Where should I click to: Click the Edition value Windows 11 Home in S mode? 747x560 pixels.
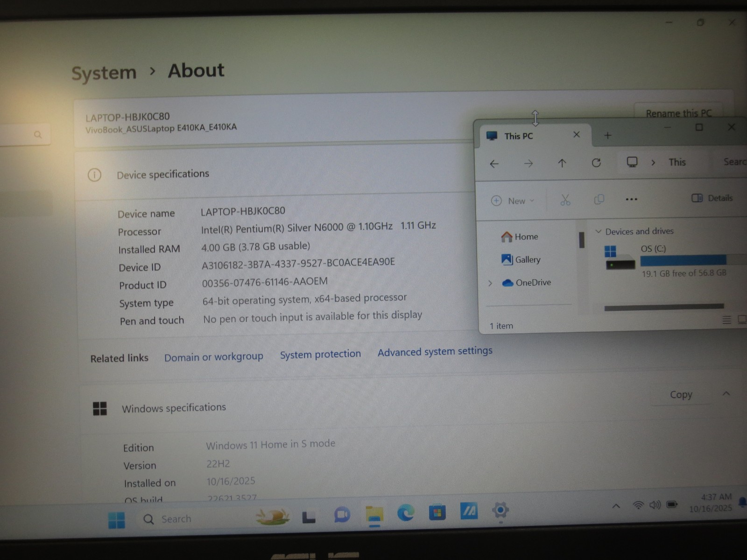click(x=271, y=444)
